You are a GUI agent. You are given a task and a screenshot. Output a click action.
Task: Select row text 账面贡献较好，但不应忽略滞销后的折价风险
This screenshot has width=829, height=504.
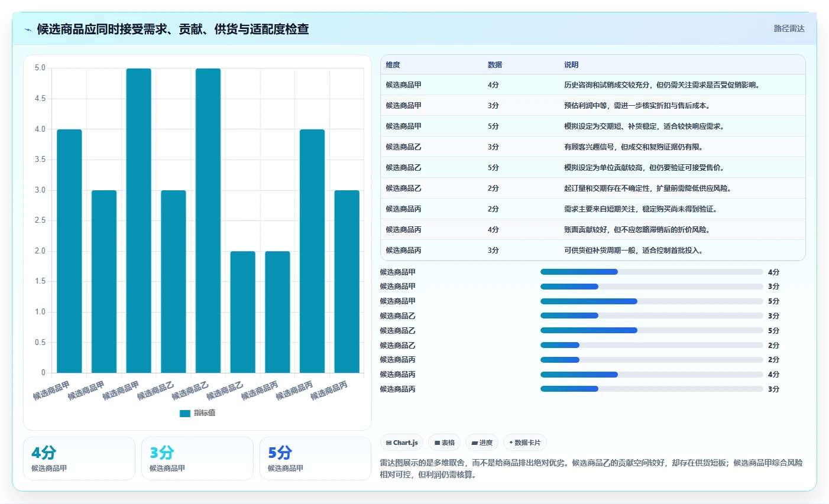[637, 230]
